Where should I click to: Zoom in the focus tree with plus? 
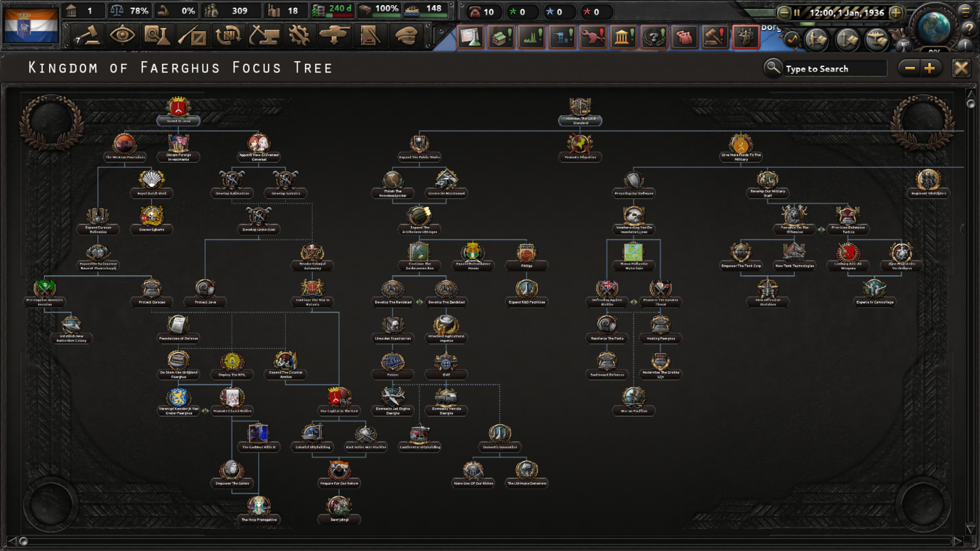[929, 68]
